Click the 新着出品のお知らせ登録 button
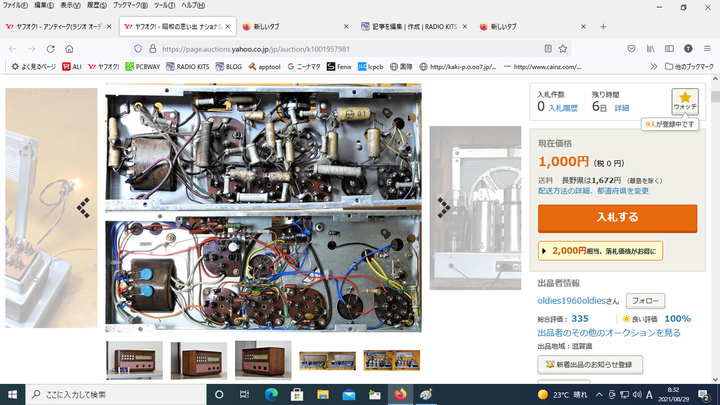This screenshot has height=405, width=720. click(591, 365)
